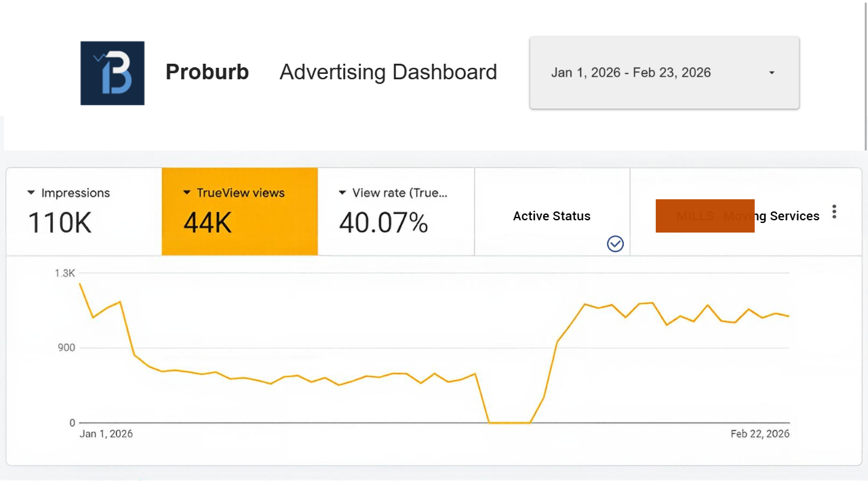Click the Jan 1 - Feb 23 date text
The width and height of the screenshot is (868, 488).
(631, 73)
